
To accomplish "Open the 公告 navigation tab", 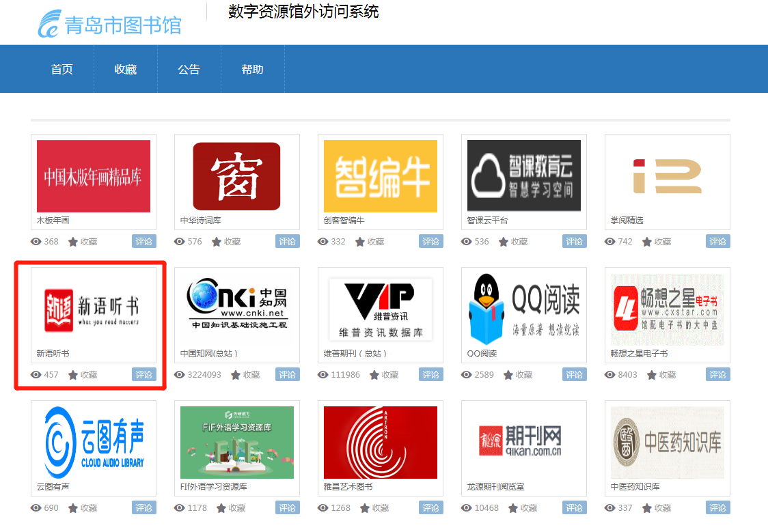I will point(189,70).
